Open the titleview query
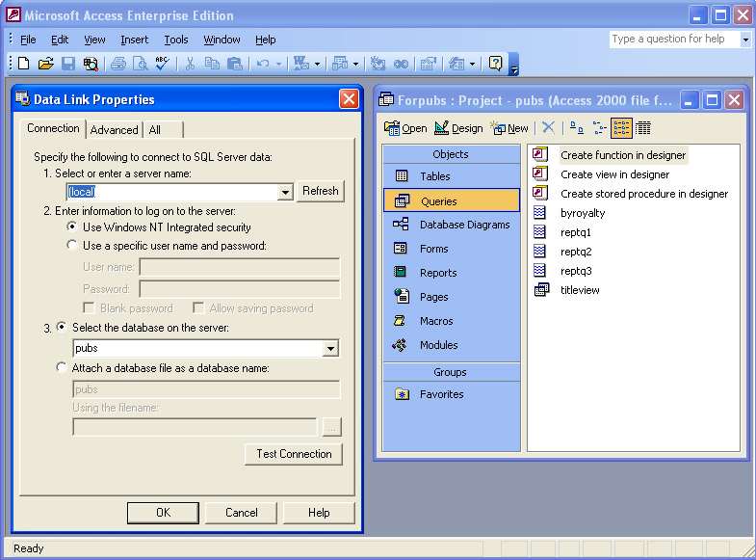The height and width of the screenshot is (560, 756). [580, 290]
